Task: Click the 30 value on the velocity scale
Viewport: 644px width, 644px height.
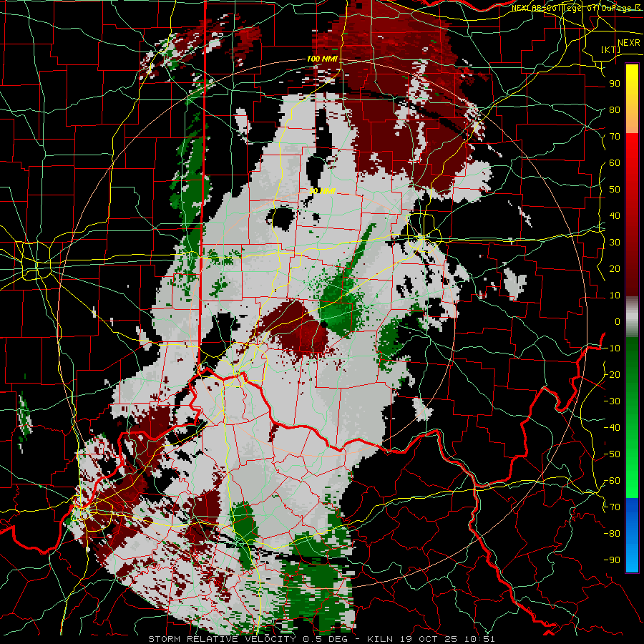Action: click(615, 243)
